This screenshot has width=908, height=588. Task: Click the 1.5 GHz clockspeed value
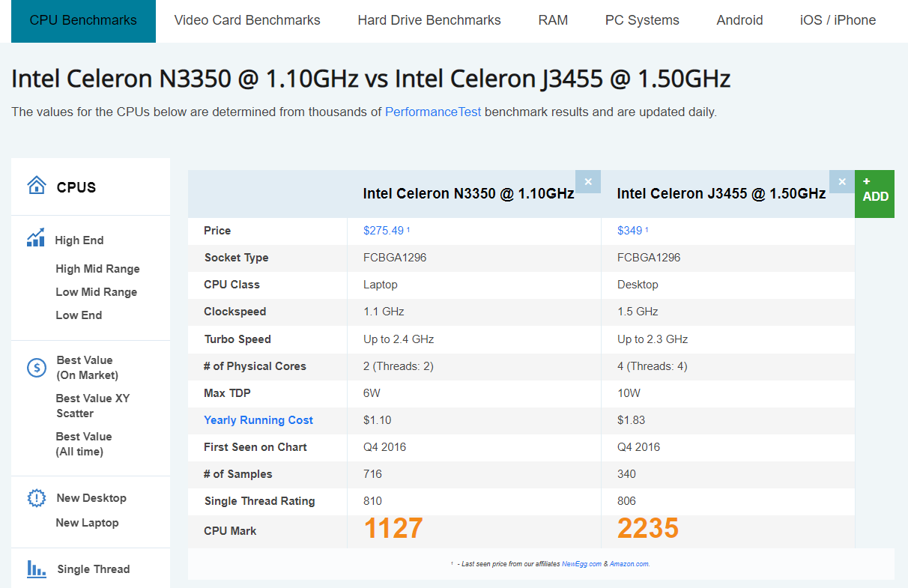point(638,312)
